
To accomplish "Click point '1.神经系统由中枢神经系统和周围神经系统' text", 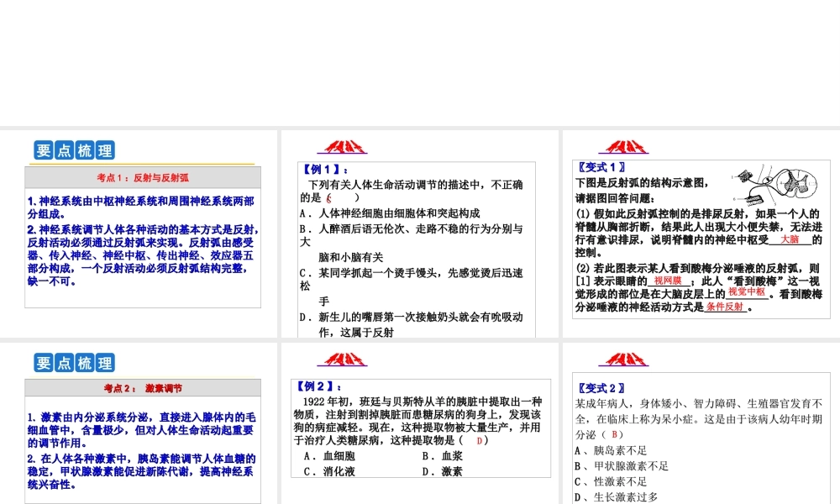I will coord(141,207).
